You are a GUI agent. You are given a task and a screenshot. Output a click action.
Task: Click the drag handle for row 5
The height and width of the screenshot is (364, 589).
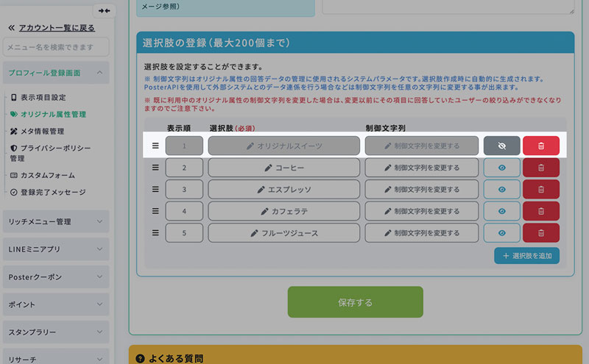coord(155,233)
